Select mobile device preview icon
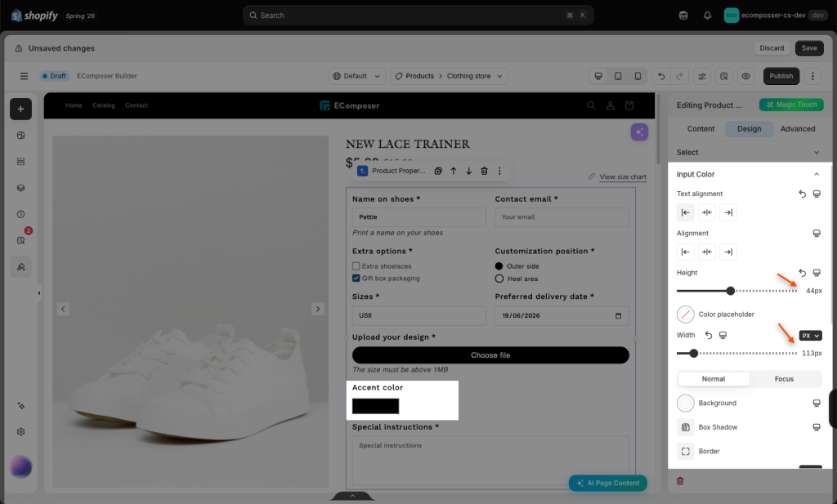The height and width of the screenshot is (504, 837). (x=638, y=76)
